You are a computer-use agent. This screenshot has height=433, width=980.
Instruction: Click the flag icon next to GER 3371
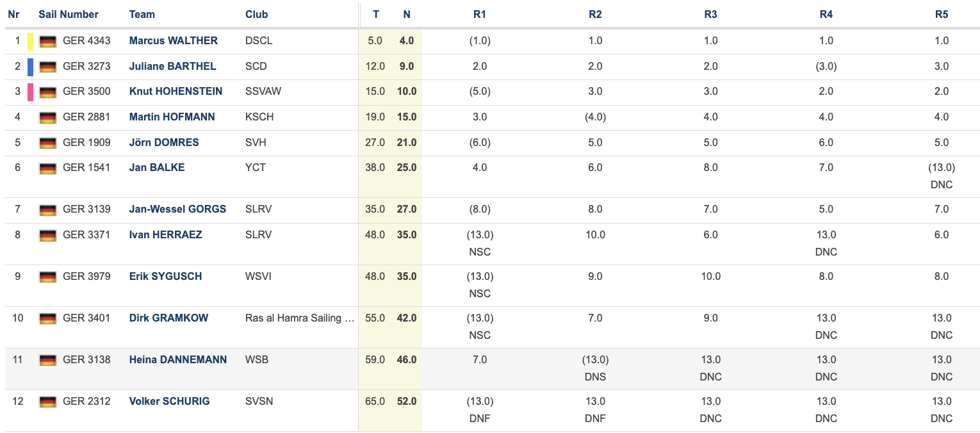pos(47,236)
